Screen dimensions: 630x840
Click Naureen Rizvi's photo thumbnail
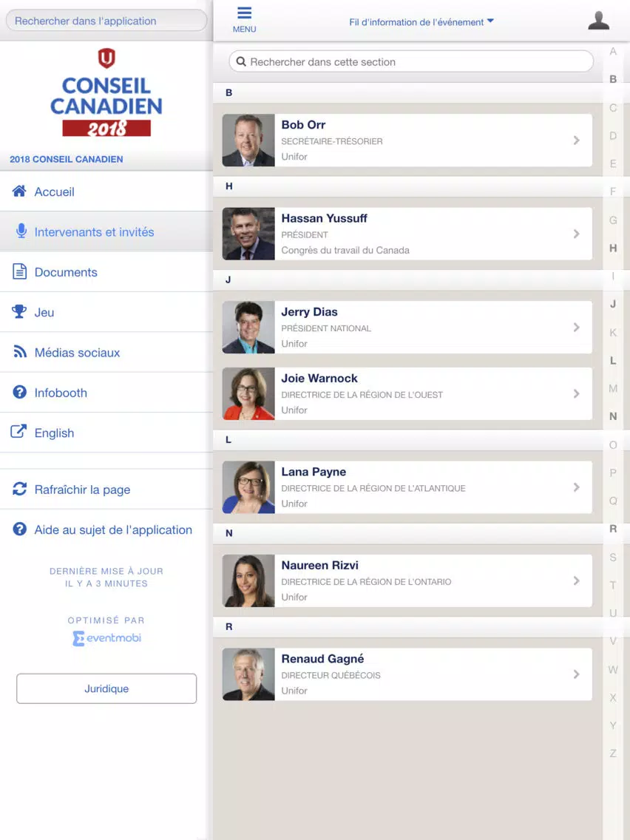[x=248, y=580]
